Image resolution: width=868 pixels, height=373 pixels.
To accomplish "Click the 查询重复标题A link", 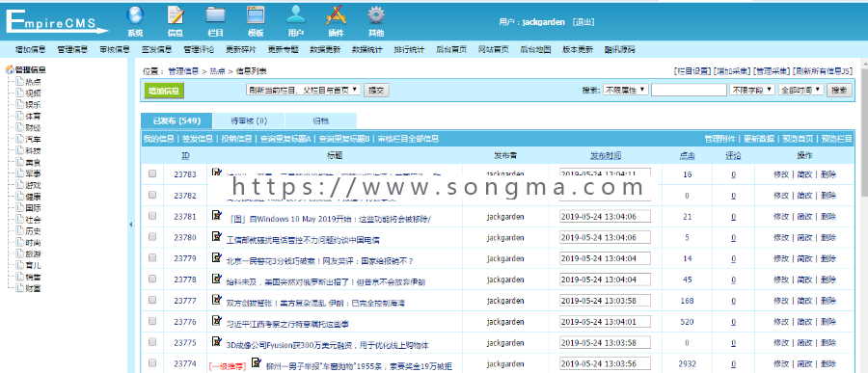I will tap(285, 139).
